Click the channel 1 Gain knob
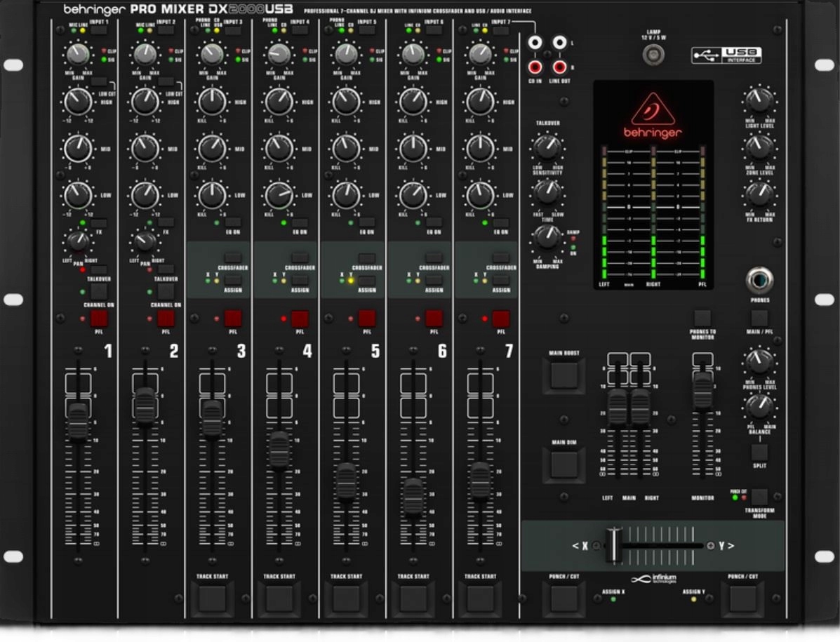 (78, 55)
